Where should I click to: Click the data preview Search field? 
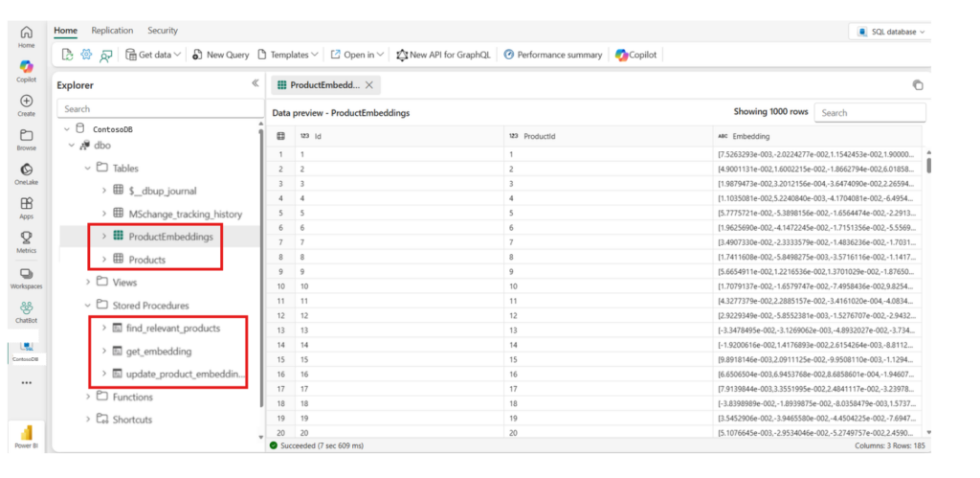(x=870, y=113)
